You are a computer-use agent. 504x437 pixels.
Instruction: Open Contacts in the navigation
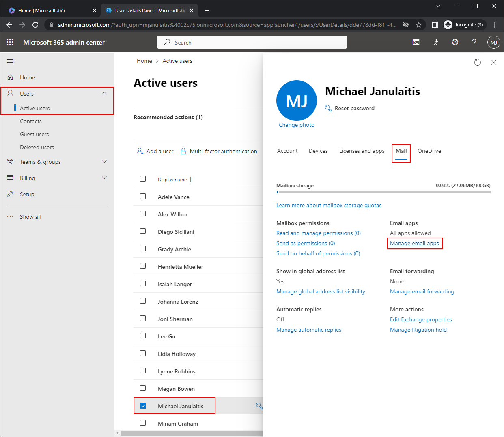tap(31, 121)
